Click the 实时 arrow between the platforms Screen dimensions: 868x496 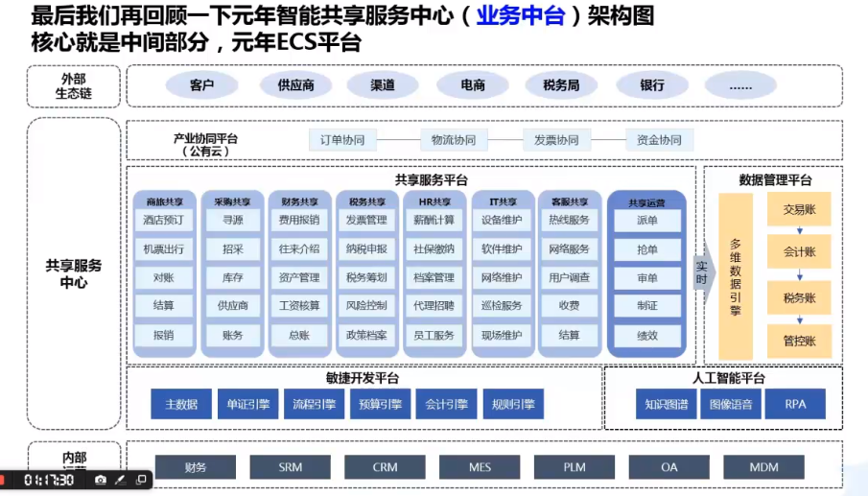tap(704, 272)
